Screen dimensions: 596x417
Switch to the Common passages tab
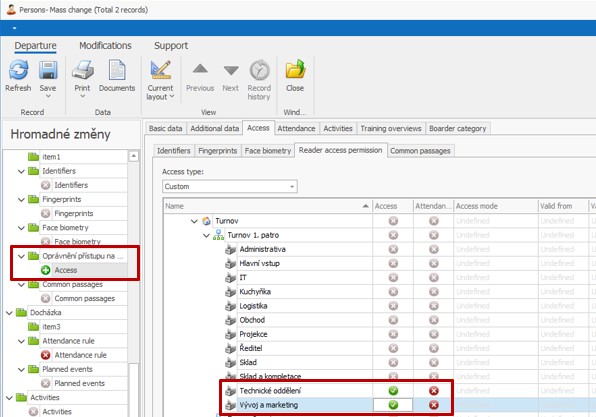tap(420, 151)
